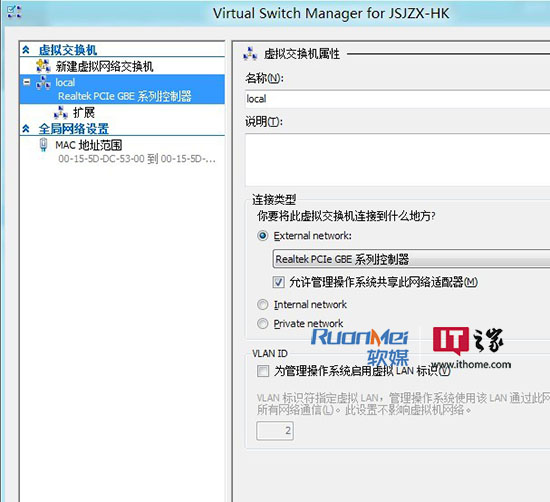Image resolution: width=550 pixels, height=502 pixels.
Task: Select MAC 地址范围 tree item
Action: [x=89, y=145]
